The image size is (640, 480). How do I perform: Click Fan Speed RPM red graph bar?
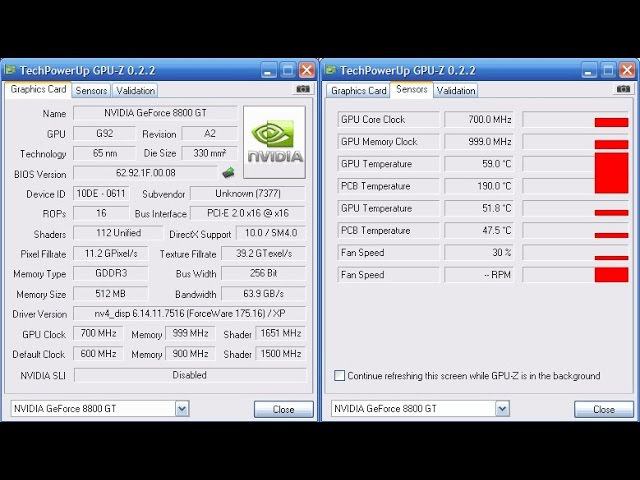click(611, 275)
